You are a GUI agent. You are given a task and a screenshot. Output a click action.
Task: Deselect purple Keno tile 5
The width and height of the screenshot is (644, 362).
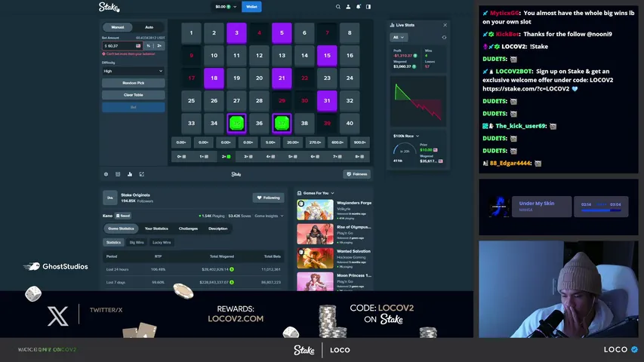pyautogui.click(x=282, y=33)
